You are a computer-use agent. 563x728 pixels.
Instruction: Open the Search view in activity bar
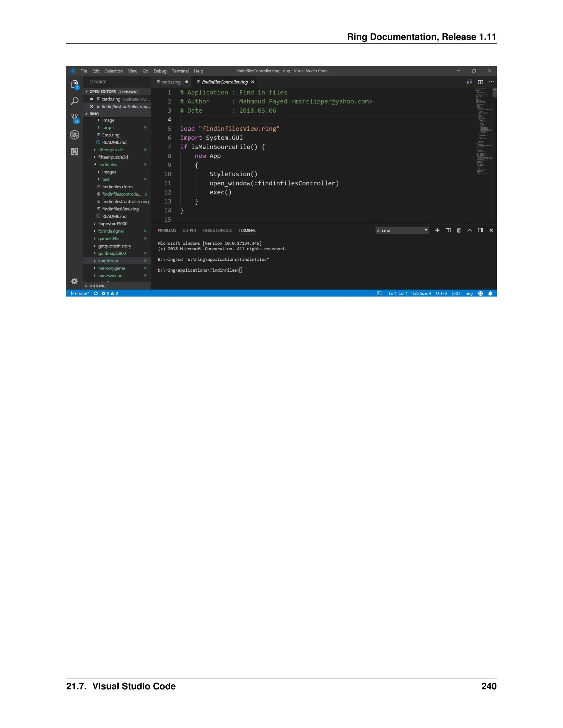tap(74, 101)
